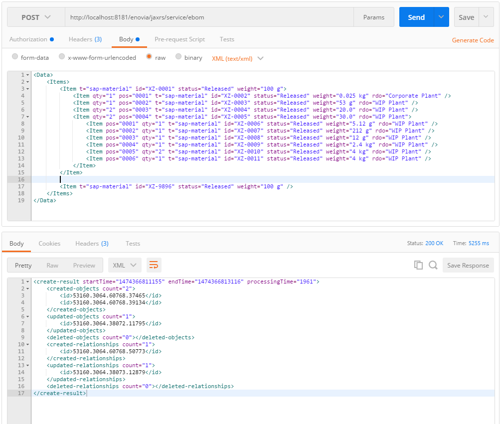Click the Send button
This screenshot has width=504, height=424.
tap(416, 17)
